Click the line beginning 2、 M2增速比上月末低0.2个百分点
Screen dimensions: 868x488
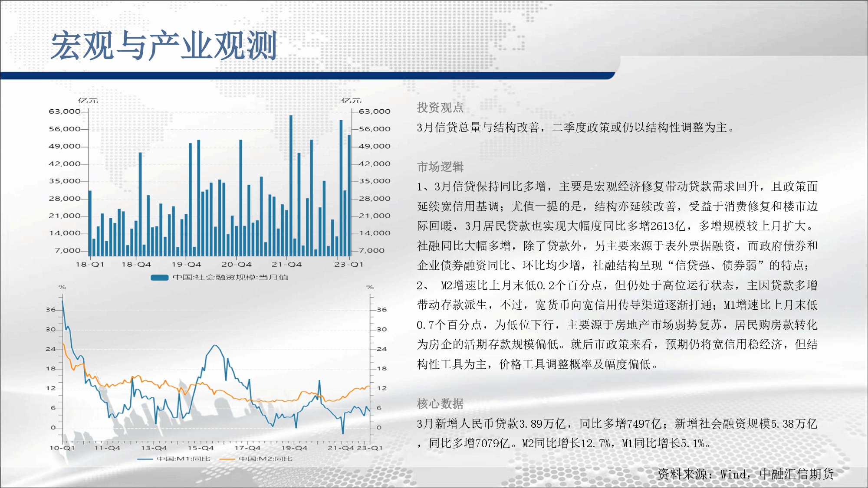(x=617, y=285)
